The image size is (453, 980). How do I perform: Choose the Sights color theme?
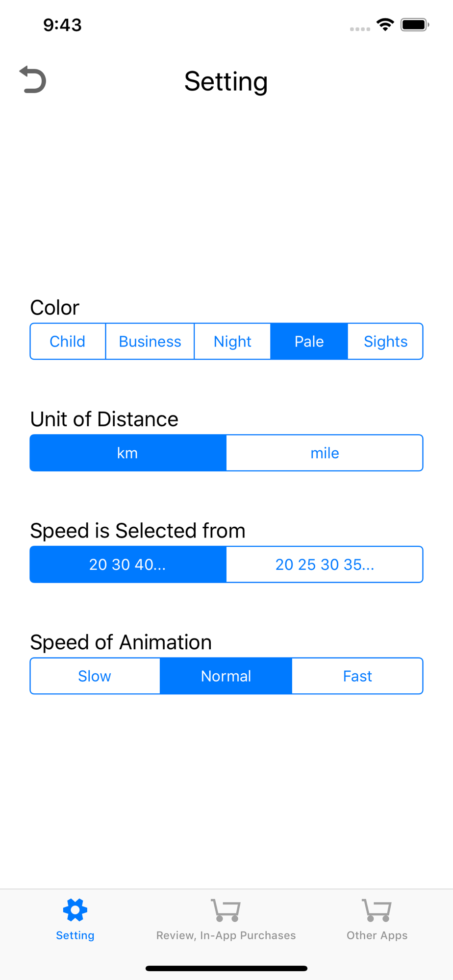(x=385, y=341)
